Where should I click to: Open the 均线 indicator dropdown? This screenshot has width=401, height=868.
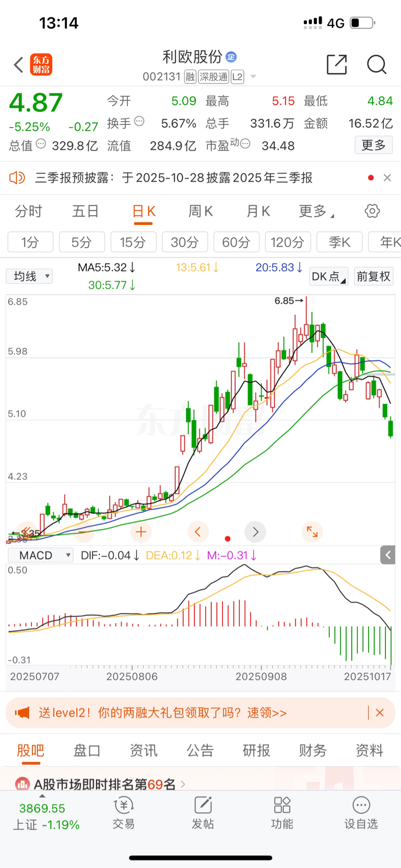29,276
